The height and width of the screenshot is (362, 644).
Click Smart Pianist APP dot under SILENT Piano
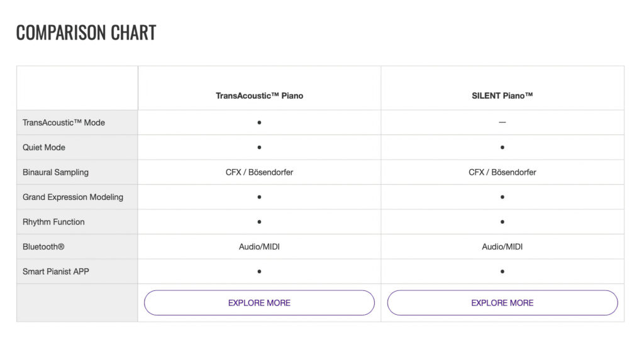[x=502, y=271]
